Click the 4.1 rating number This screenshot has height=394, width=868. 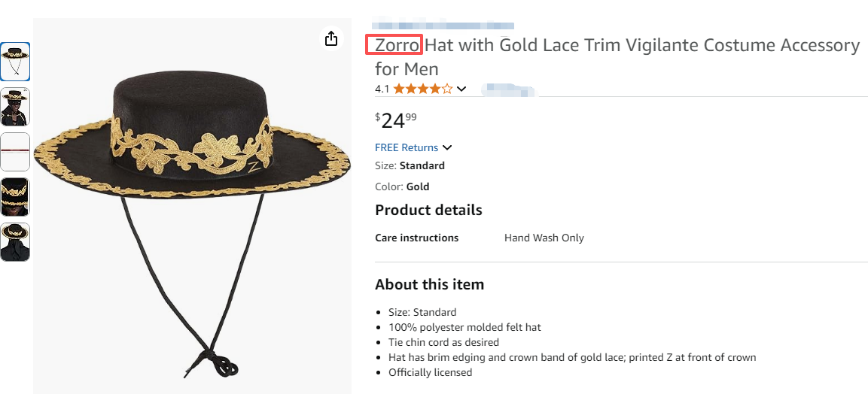click(x=382, y=89)
